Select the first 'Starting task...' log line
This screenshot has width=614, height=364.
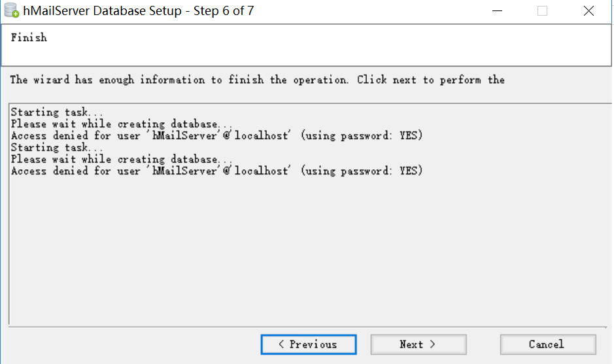(57, 112)
